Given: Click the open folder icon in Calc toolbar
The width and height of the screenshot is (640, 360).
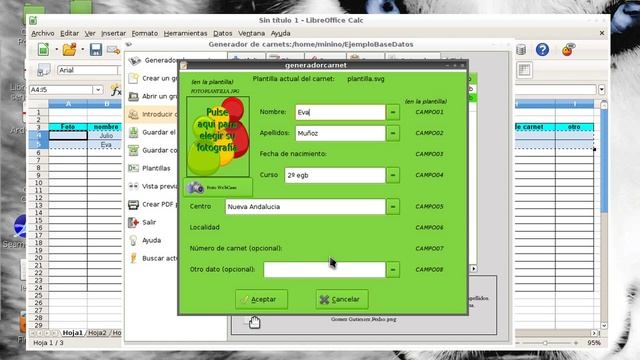Looking at the screenshot, I should click(x=69, y=49).
